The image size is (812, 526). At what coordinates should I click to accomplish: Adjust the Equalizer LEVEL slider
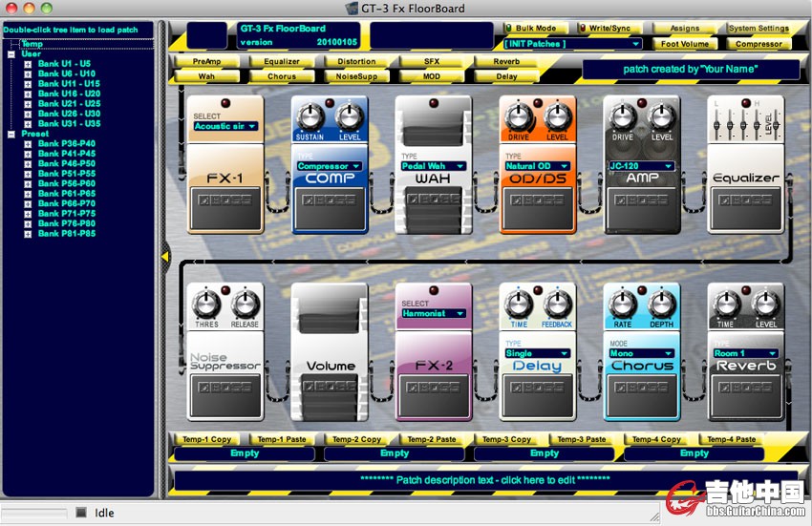pyautogui.click(x=776, y=123)
